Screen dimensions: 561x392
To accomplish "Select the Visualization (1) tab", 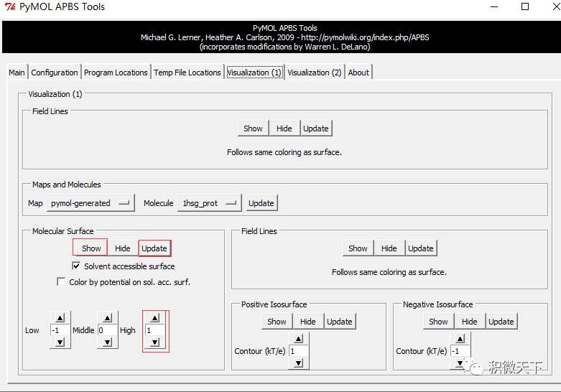I will tap(254, 73).
